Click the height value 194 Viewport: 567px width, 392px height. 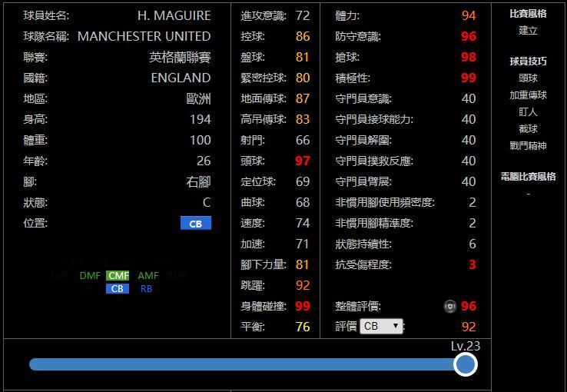click(201, 119)
